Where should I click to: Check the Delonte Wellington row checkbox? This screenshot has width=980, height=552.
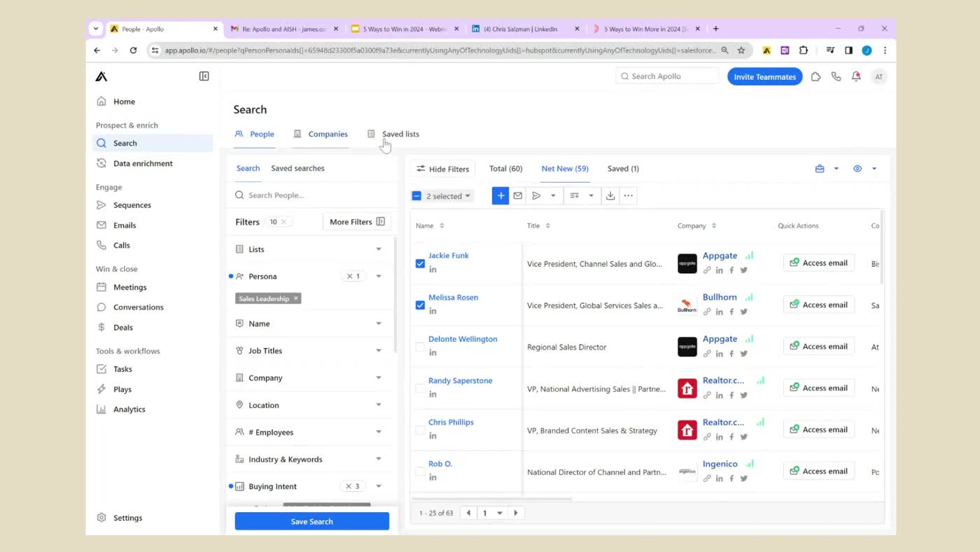pos(420,347)
